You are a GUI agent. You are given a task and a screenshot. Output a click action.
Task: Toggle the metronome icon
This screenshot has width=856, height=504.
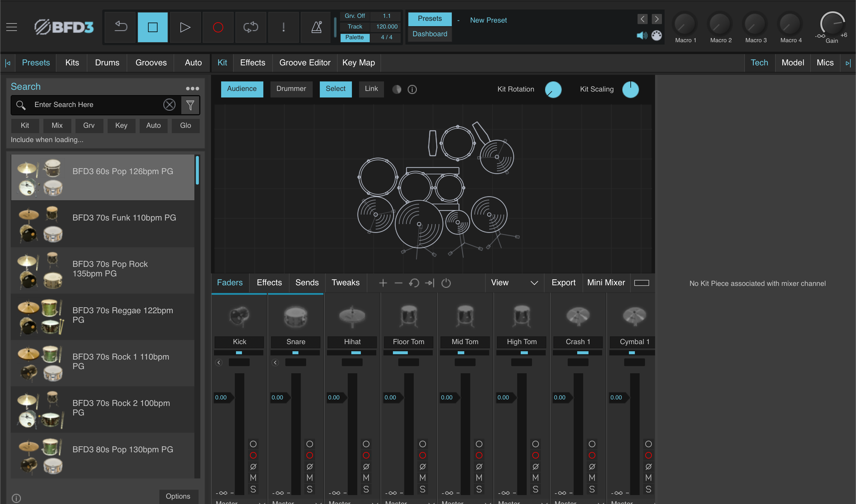[x=316, y=27]
